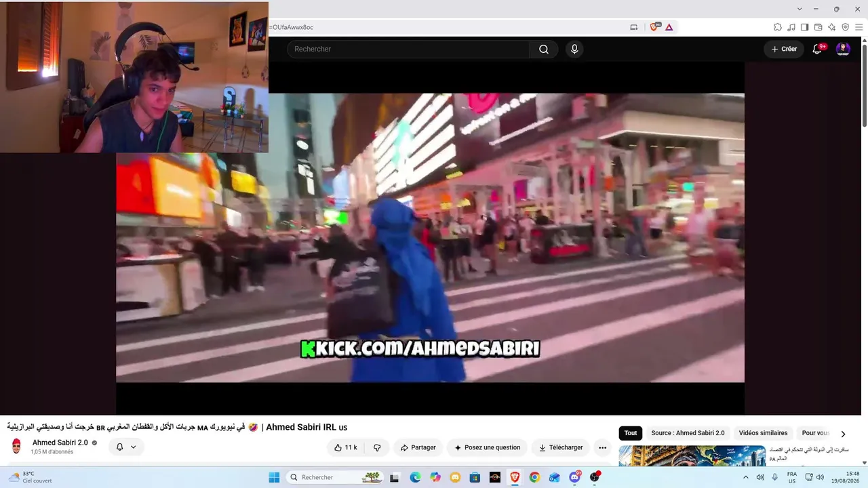868x488 pixels.
Task: Open Task View from the taskbar
Action: tap(395, 477)
